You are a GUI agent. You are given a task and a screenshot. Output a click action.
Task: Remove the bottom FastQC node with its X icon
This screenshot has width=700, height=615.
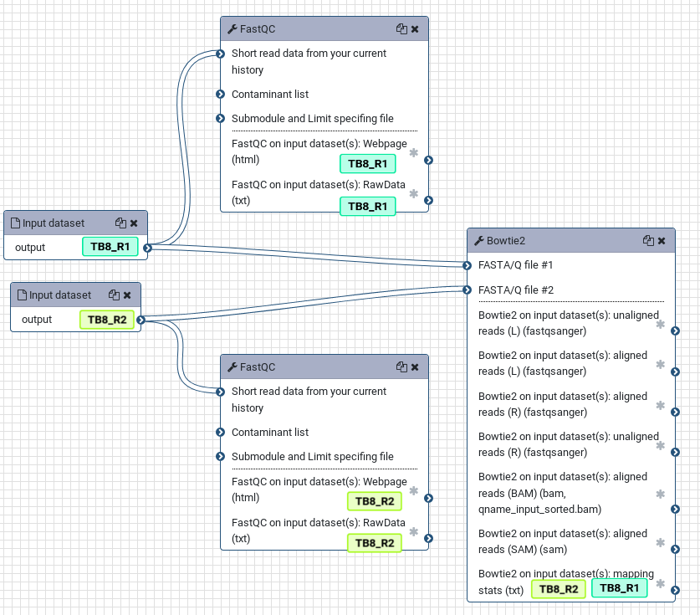click(415, 367)
